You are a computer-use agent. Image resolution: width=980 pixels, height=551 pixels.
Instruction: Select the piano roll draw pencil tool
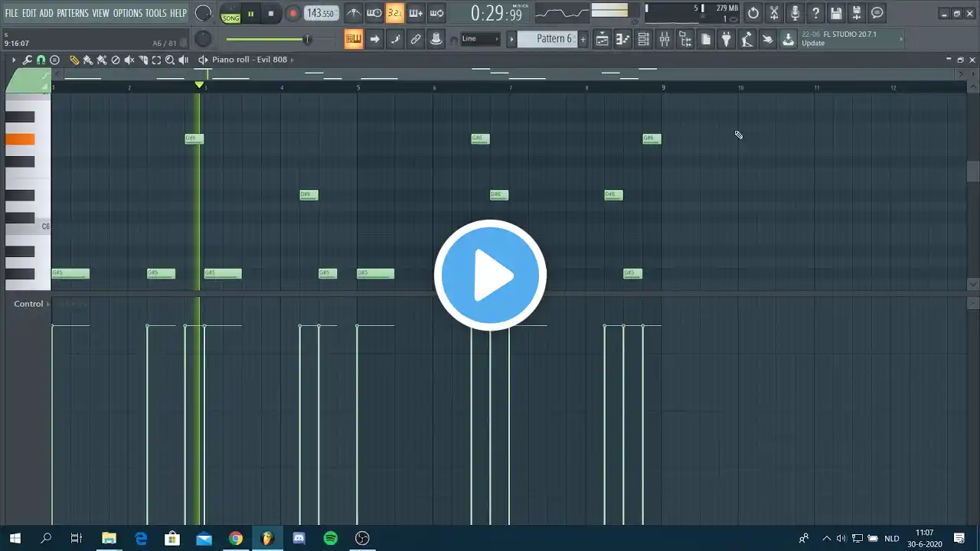pos(74,60)
